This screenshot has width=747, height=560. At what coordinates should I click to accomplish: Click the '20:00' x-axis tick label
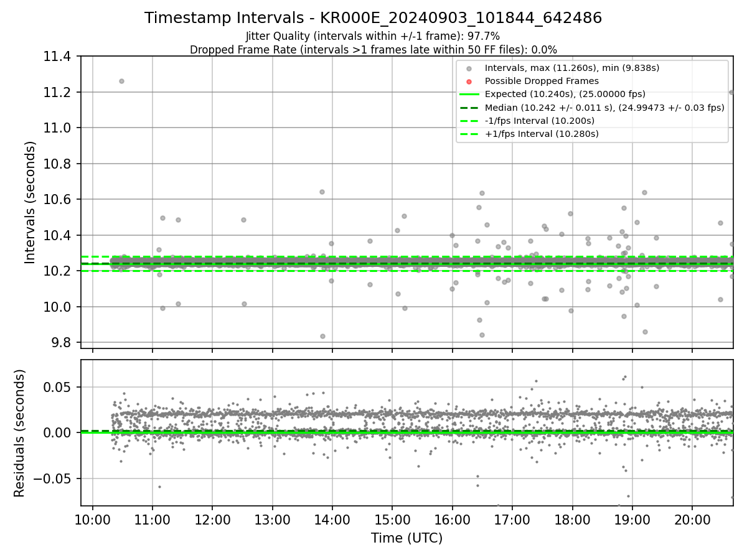(692, 519)
